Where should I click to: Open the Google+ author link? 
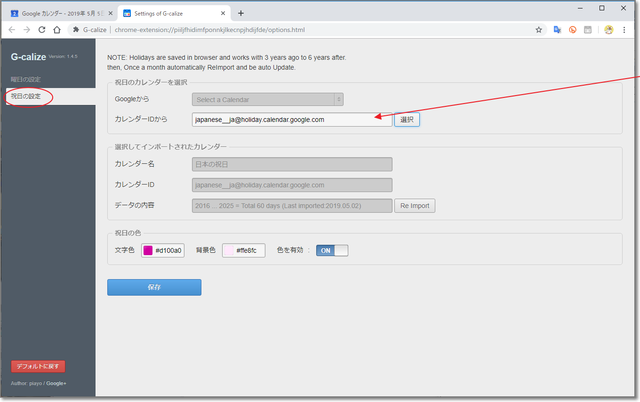[x=57, y=383]
